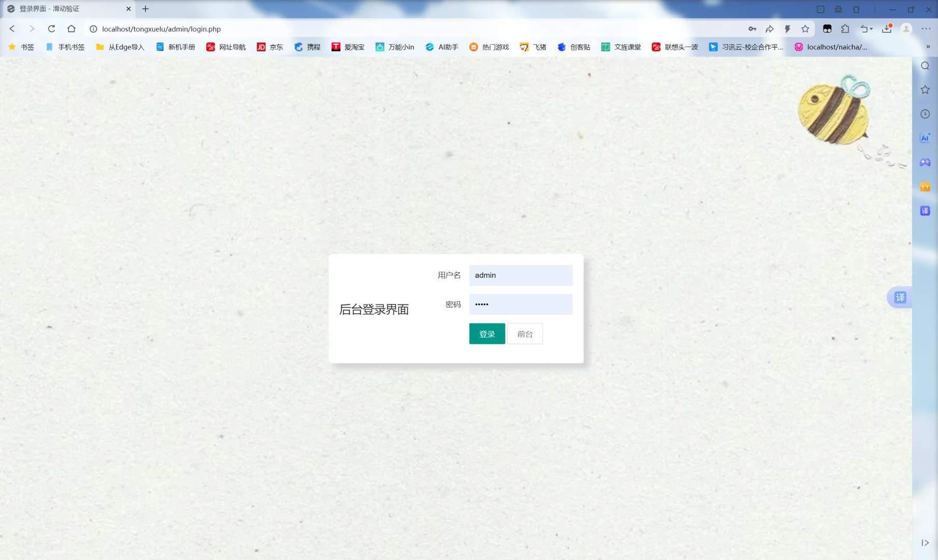Click inside the 用户名 input showing admin
Screen dimensions: 938x560
[x=520, y=275]
